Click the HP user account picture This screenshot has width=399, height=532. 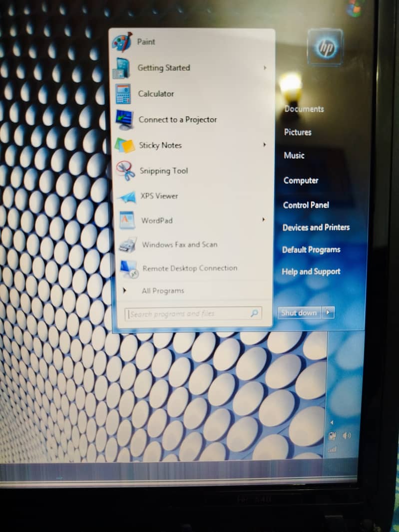[325, 47]
